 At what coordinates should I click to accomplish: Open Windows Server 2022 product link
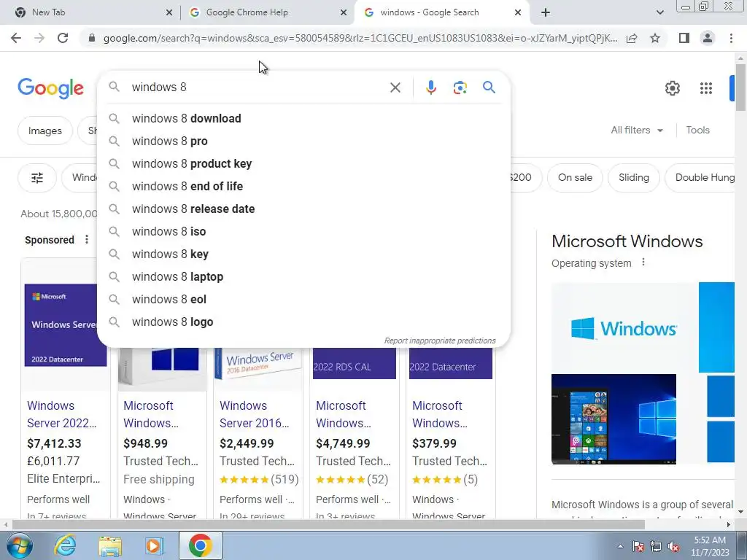tap(62, 414)
